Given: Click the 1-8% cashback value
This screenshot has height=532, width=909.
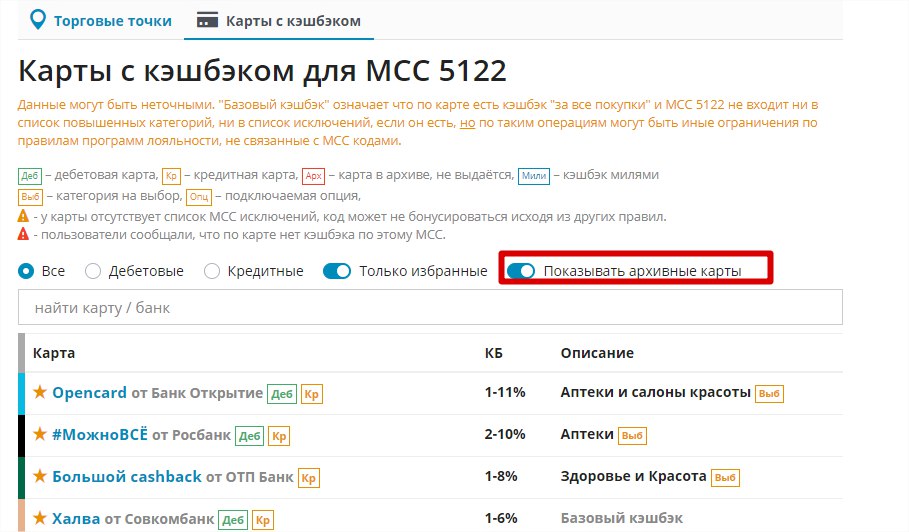Looking at the screenshot, I should coord(501,476).
